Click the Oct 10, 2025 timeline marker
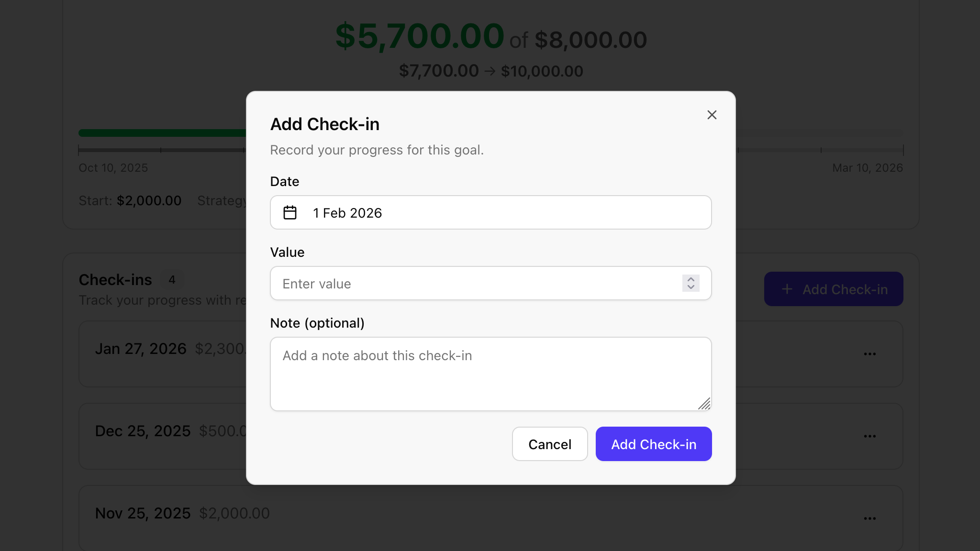This screenshot has width=980, height=551. click(x=112, y=167)
